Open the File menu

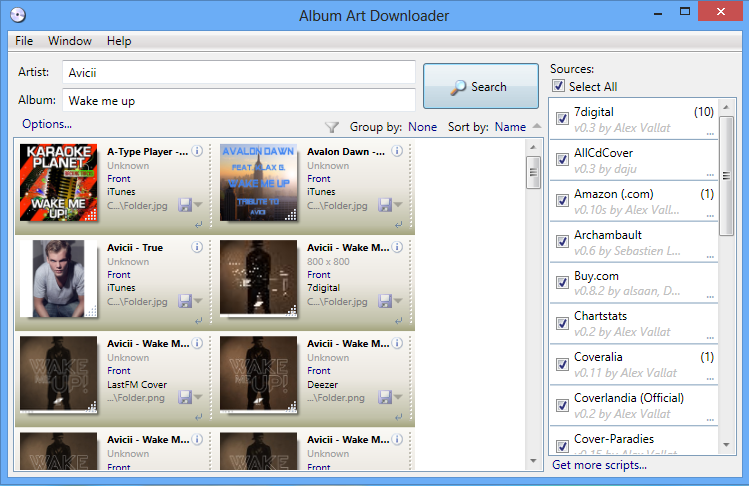(x=24, y=41)
